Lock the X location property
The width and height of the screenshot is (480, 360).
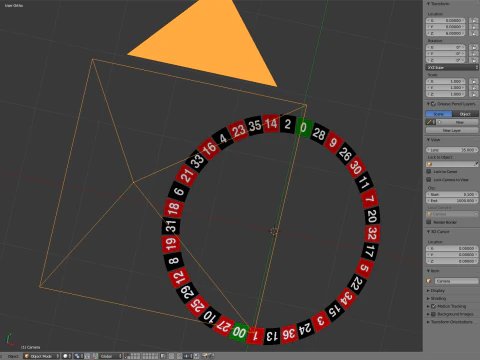point(473,21)
